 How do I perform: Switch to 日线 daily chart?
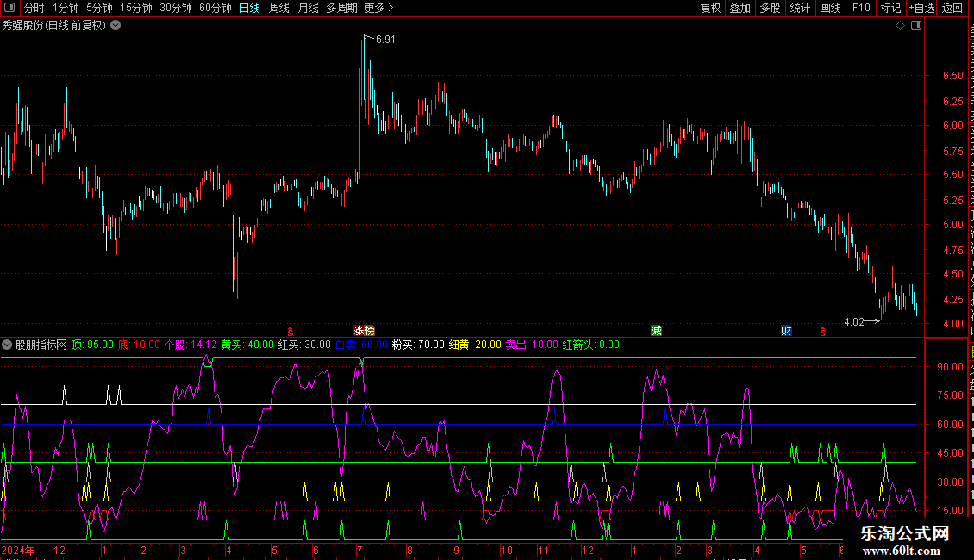coord(250,8)
